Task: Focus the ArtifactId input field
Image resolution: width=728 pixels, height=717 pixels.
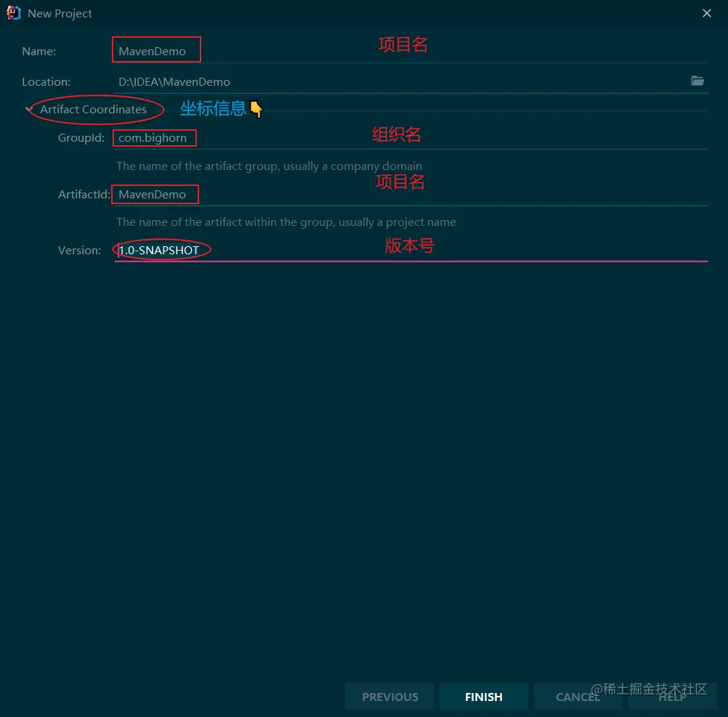Action: pos(411,195)
